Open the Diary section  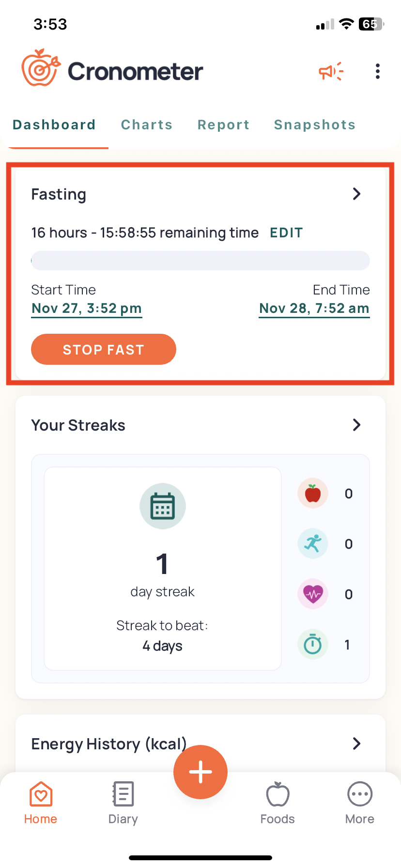(123, 802)
